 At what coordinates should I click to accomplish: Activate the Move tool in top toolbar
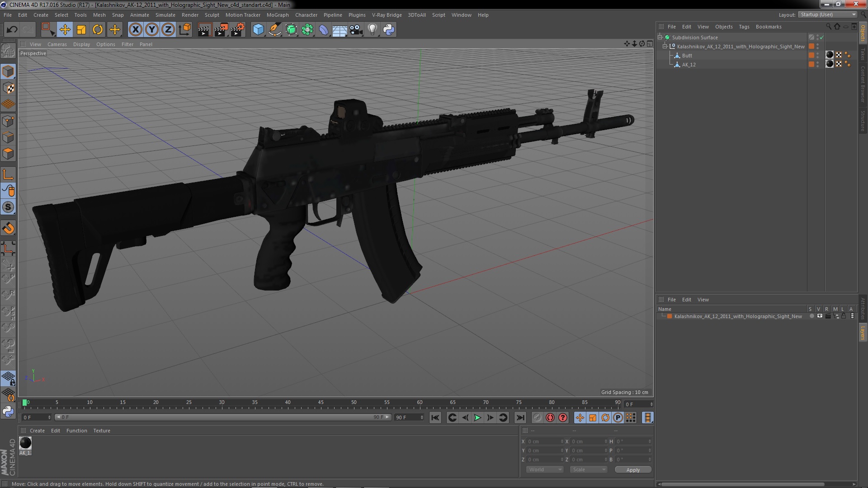(65, 30)
